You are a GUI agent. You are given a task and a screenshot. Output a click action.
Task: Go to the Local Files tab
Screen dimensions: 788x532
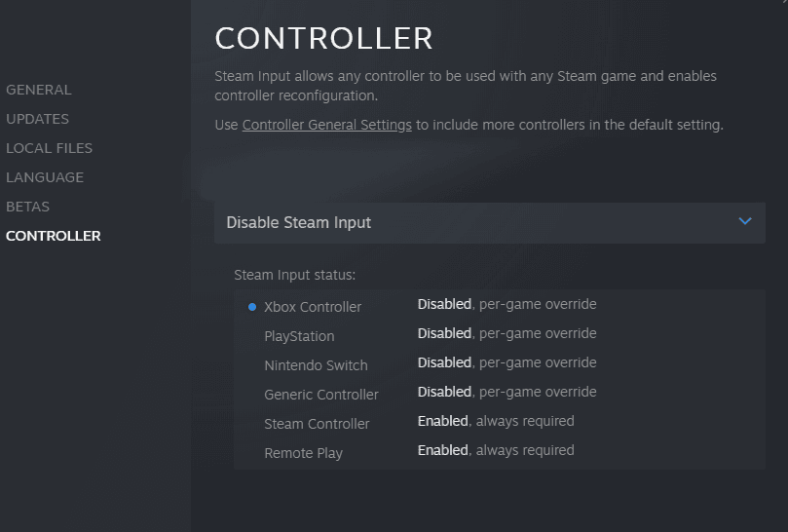point(49,148)
